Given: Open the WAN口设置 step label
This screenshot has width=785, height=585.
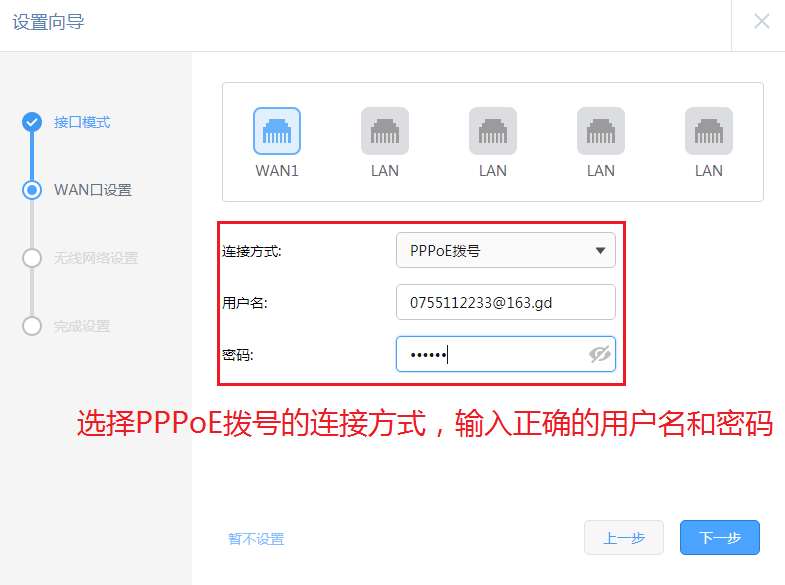Looking at the screenshot, I should (93, 190).
